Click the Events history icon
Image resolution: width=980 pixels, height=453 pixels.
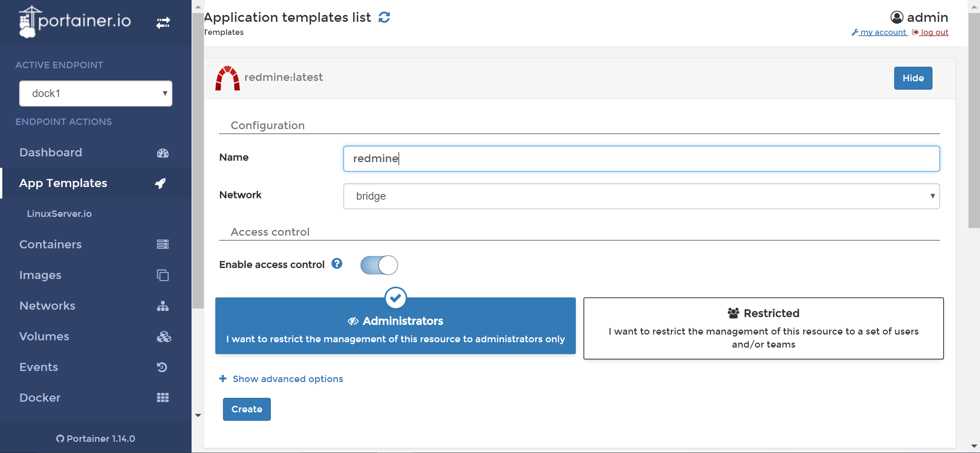(162, 367)
